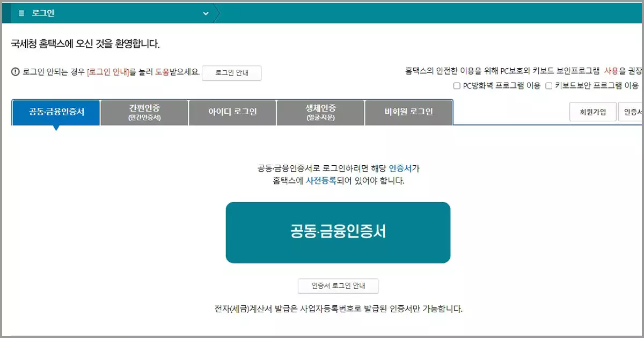Select the 비회원 로그인 tab

tap(408, 112)
